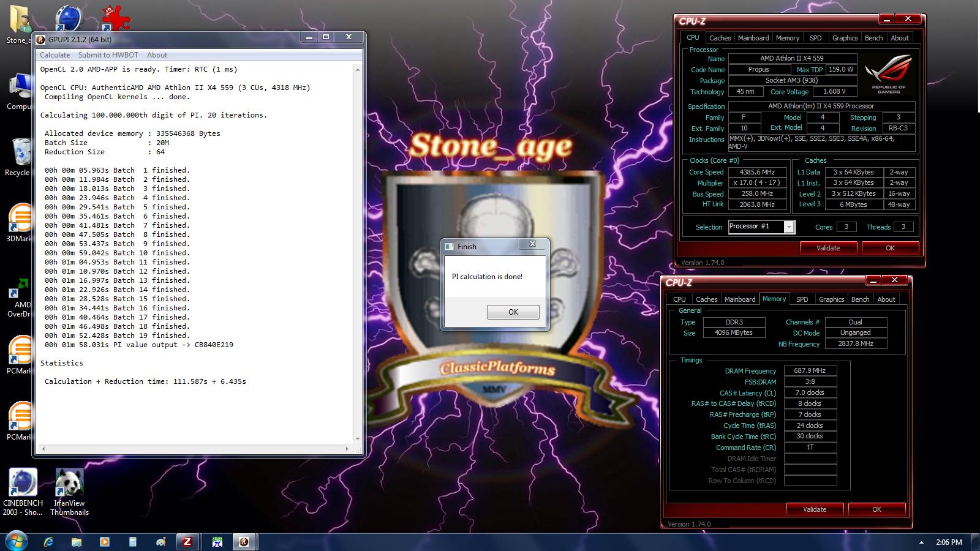This screenshot has width=980, height=551.
Task: Click OK in upper CPU-Z window
Action: [x=890, y=248]
